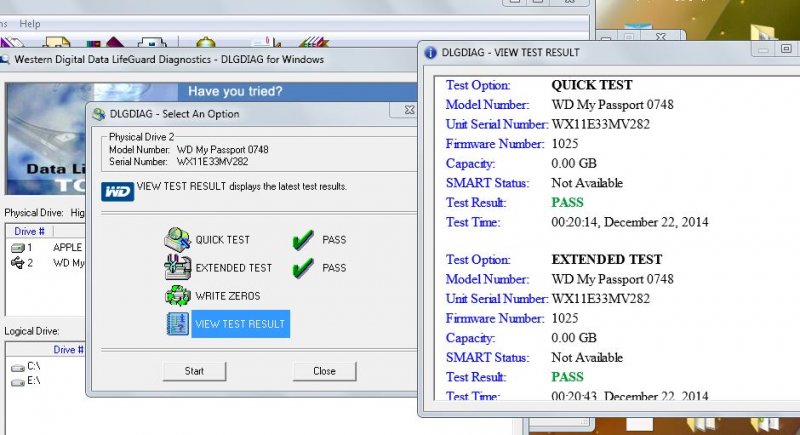Screen dimensions: 800x435
Task: Click the extended test green checkmark icon
Action: click(x=303, y=267)
